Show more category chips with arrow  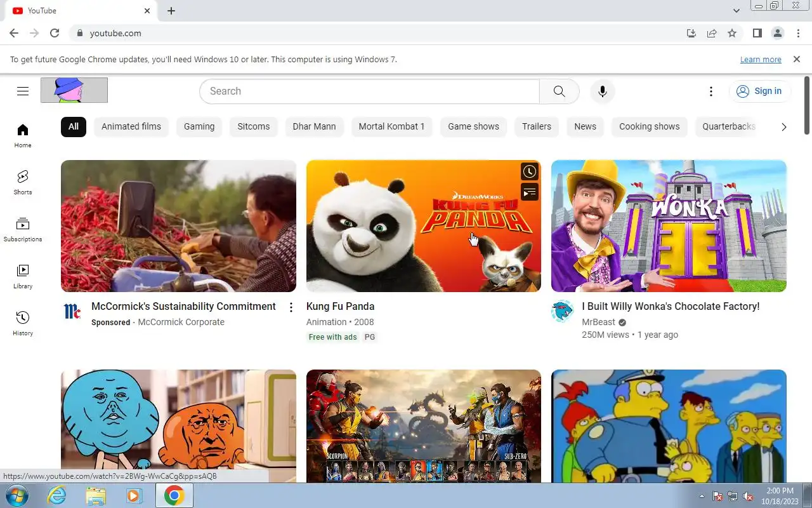pos(784,127)
